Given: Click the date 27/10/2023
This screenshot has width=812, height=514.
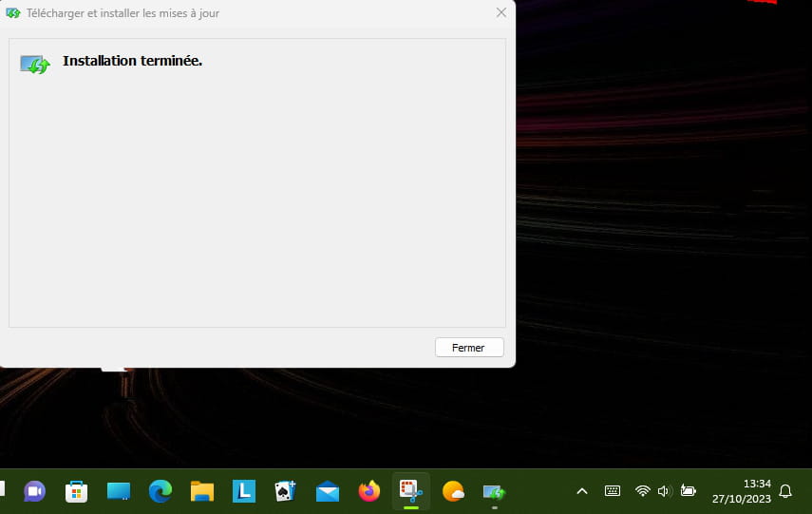Looking at the screenshot, I should click(x=741, y=499).
